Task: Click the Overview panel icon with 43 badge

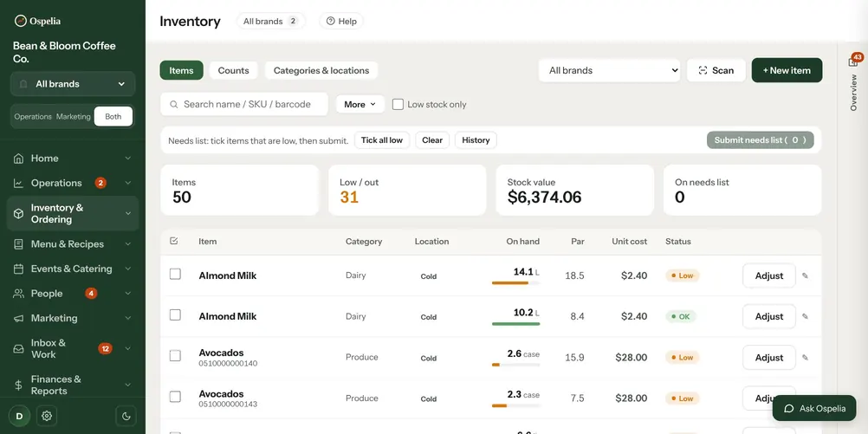Action: tap(853, 61)
